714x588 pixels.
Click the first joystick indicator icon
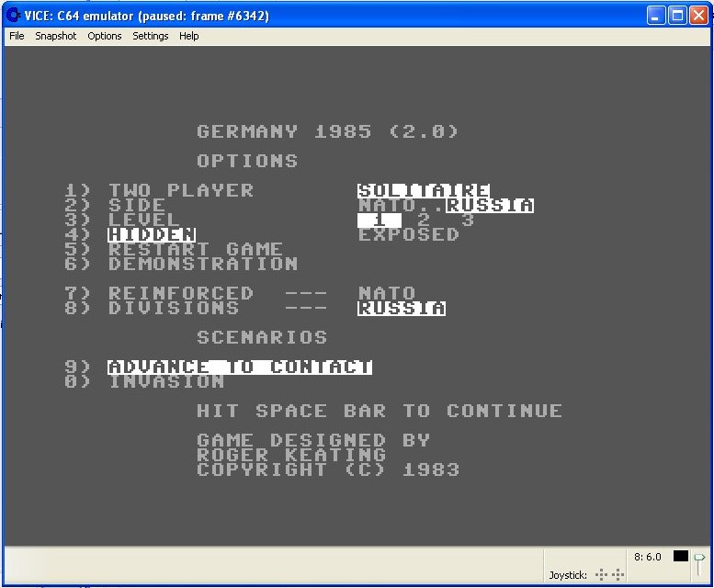601,575
